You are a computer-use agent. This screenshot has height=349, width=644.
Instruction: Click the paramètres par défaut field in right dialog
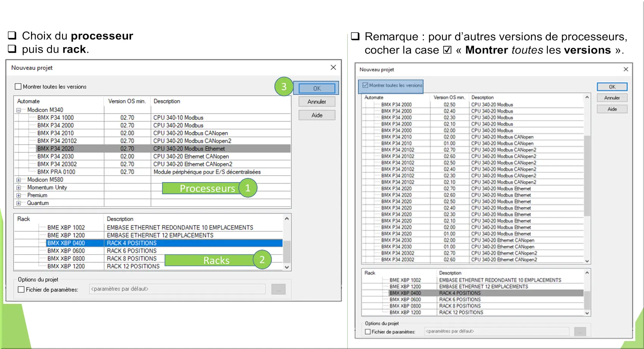[497, 331]
